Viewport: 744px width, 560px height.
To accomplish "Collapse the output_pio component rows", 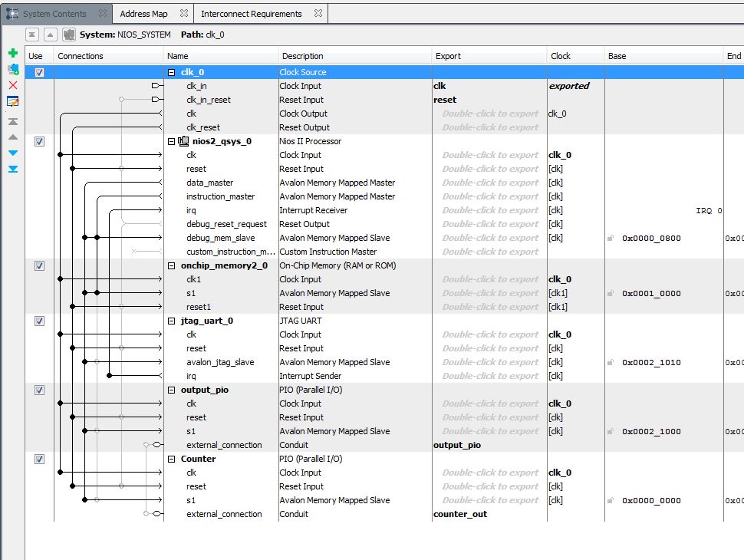I will [172, 390].
